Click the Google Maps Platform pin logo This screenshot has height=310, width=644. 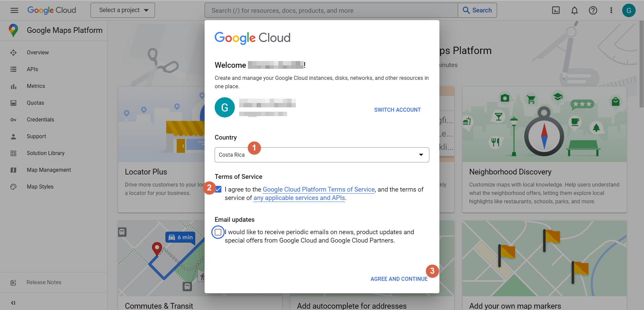tap(13, 30)
